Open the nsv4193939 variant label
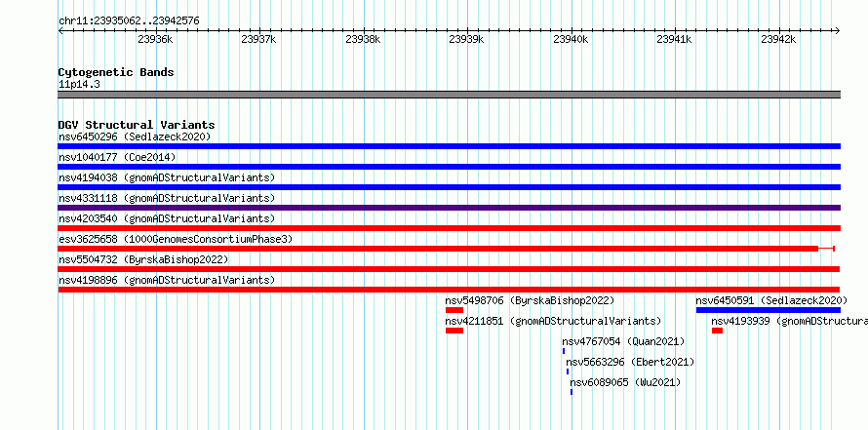 click(789, 321)
